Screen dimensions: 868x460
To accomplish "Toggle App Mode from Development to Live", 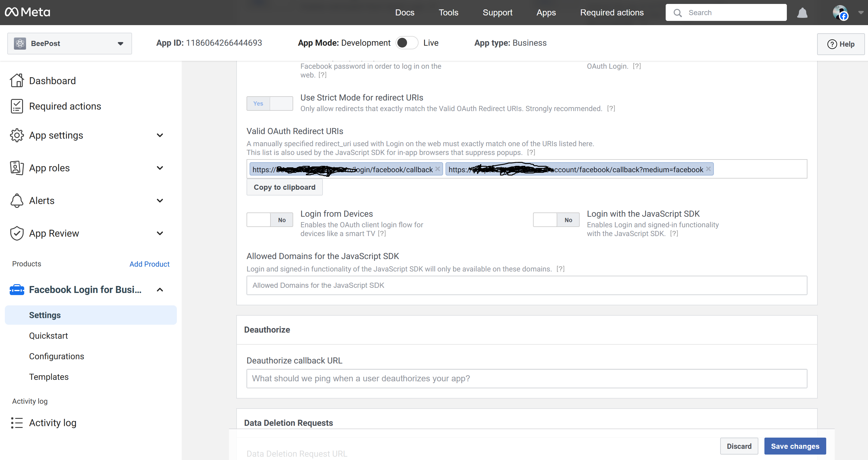I will (x=407, y=43).
